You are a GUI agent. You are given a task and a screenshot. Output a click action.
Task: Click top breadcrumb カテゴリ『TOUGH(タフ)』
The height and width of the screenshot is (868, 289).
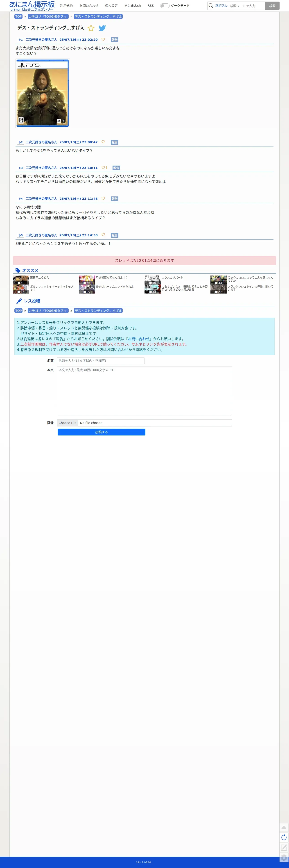pos(48,16)
